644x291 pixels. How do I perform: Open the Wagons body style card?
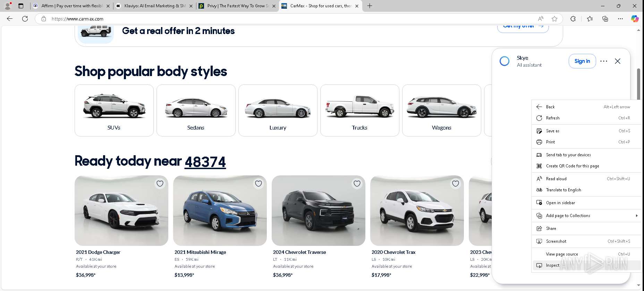pos(442,110)
